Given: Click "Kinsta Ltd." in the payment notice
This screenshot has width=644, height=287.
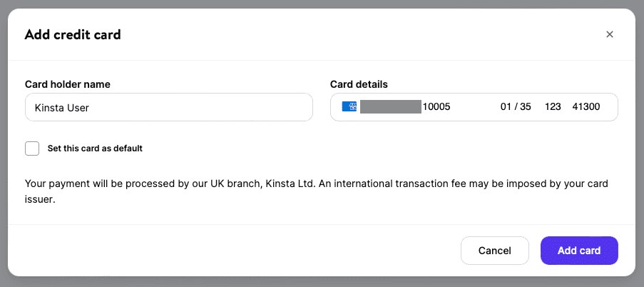Looking at the screenshot, I should click(x=290, y=184).
